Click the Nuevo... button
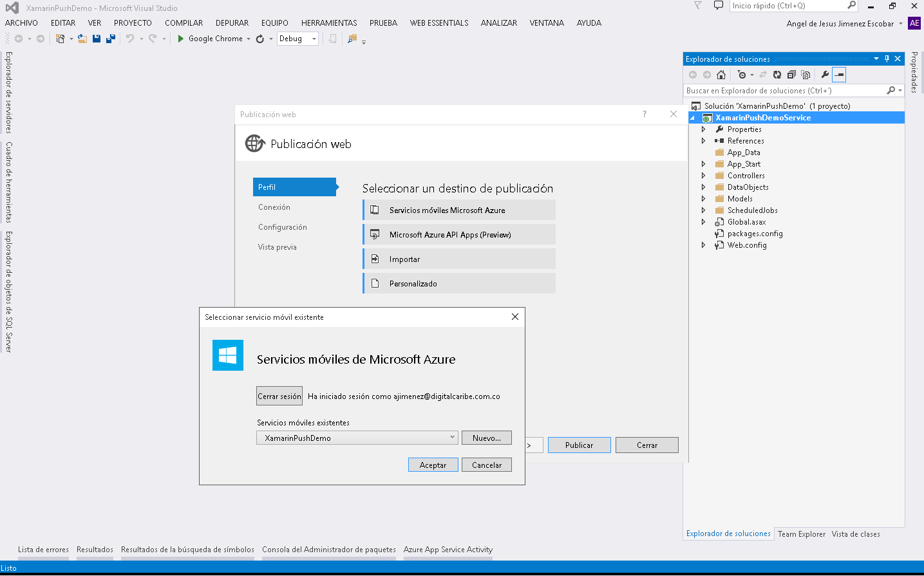Viewport: 924px width, 576px height. tap(487, 438)
